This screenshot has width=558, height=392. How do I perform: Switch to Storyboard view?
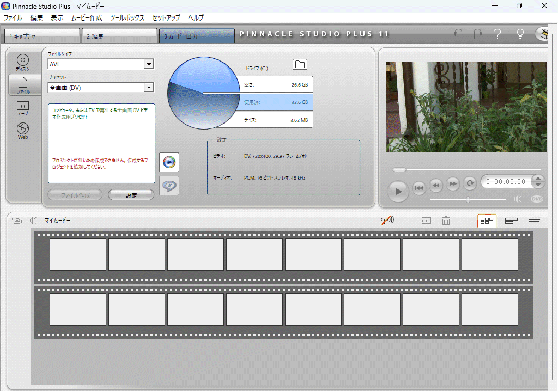487,221
